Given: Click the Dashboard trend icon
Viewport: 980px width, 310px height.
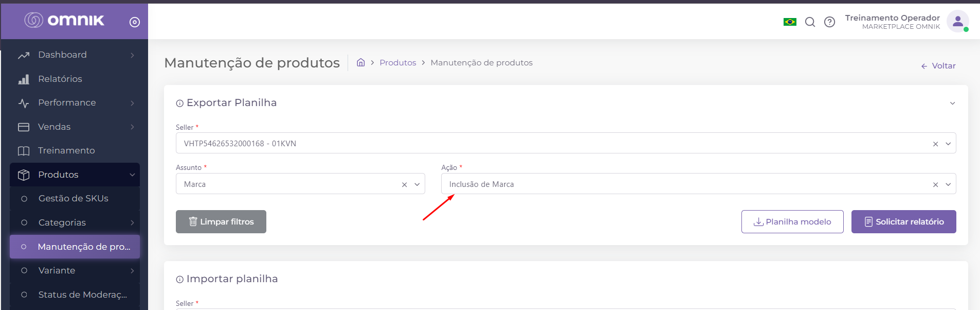Looking at the screenshot, I should [x=24, y=55].
